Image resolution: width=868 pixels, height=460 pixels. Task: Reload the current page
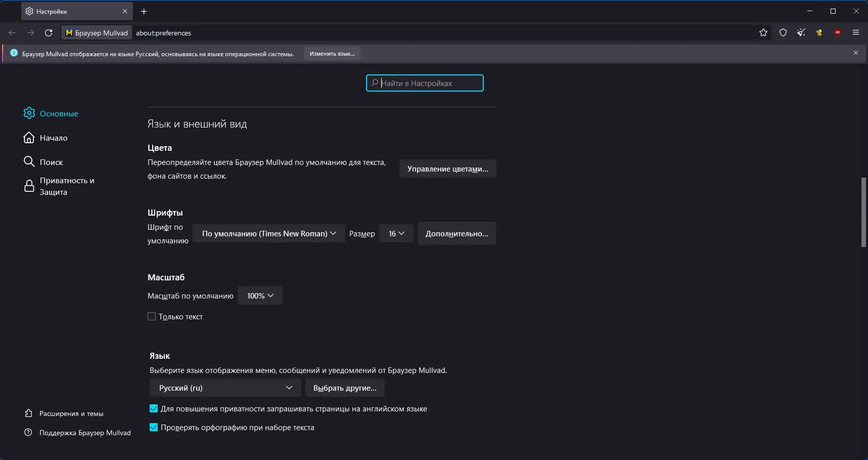[49, 33]
